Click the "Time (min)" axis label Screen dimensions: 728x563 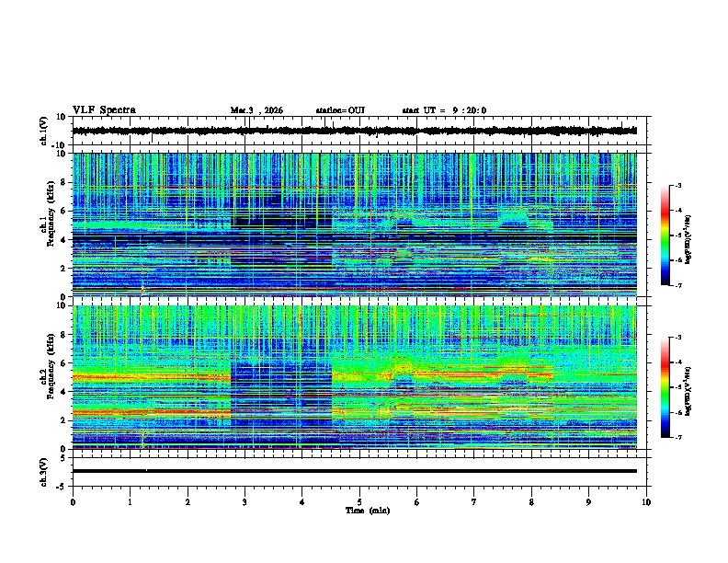[x=368, y=511]
